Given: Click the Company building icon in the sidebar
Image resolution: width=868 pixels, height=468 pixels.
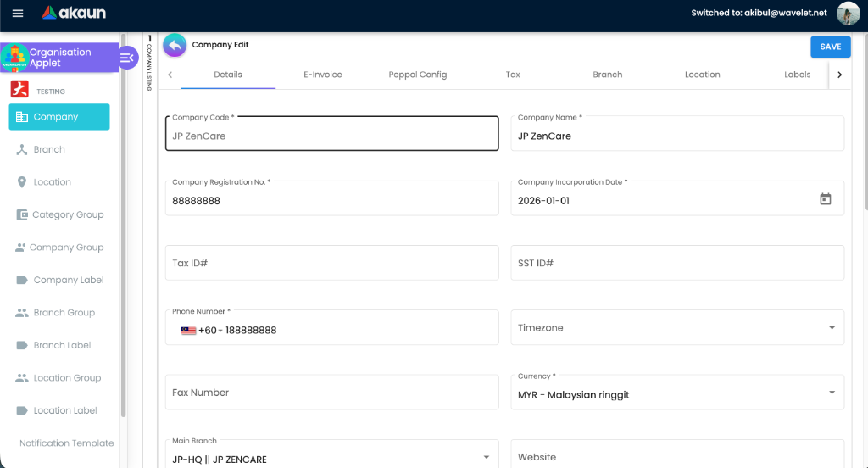Looking at the screenshot, I should coord(21,117).
